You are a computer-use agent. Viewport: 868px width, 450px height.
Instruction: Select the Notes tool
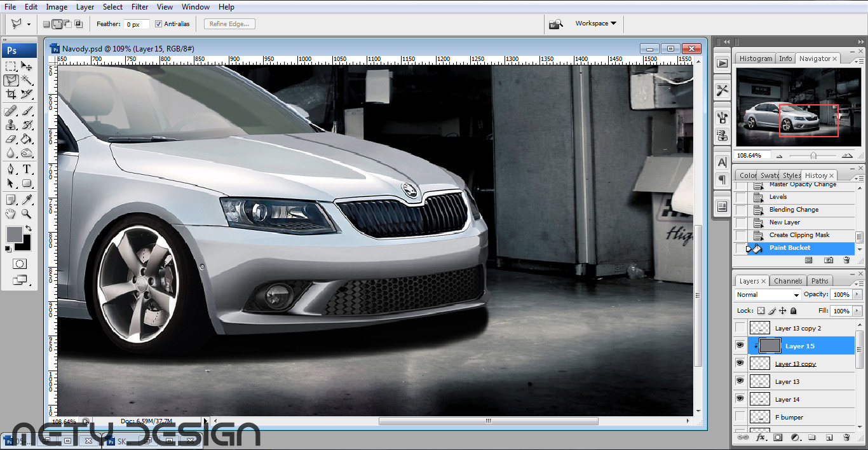pos(11,200)
